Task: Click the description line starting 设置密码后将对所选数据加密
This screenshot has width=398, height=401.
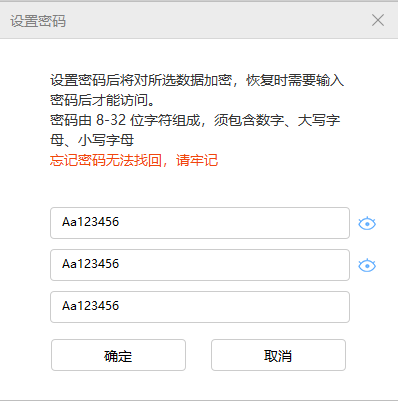Action: 197,80
